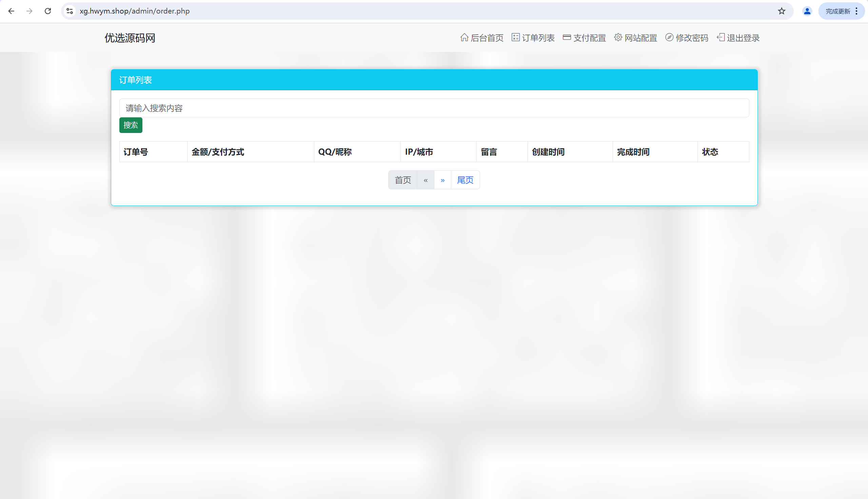Image resolution: width=868 pixels, height=499 pixels.
Task: Open the browser three-dot menu
Action: [x=856, y=11]
